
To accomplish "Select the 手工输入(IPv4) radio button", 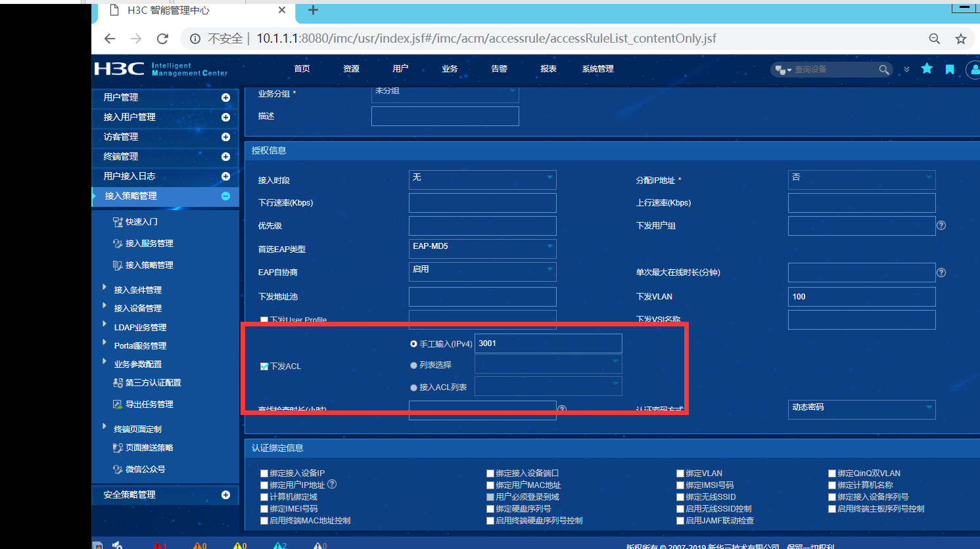I will click(x=413, y=343).
